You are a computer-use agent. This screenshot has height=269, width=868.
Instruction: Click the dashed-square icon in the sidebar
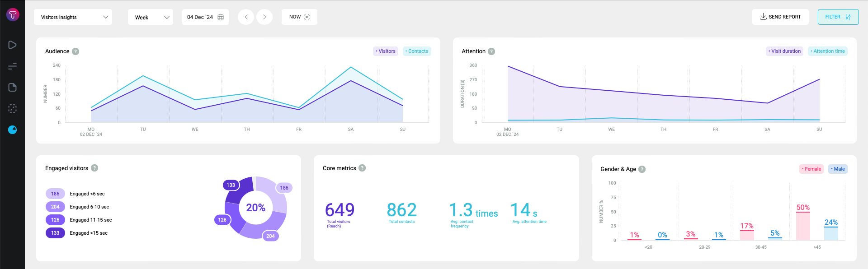click(x=13, y=108)
